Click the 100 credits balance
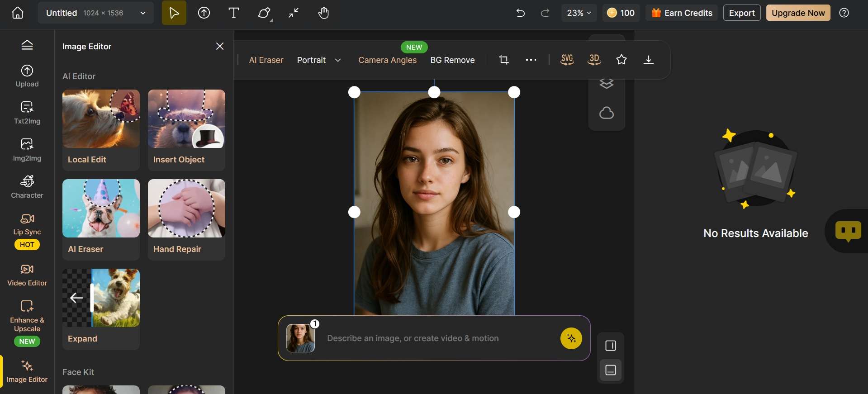The image size is (868, 394). [x=621, y=13]
